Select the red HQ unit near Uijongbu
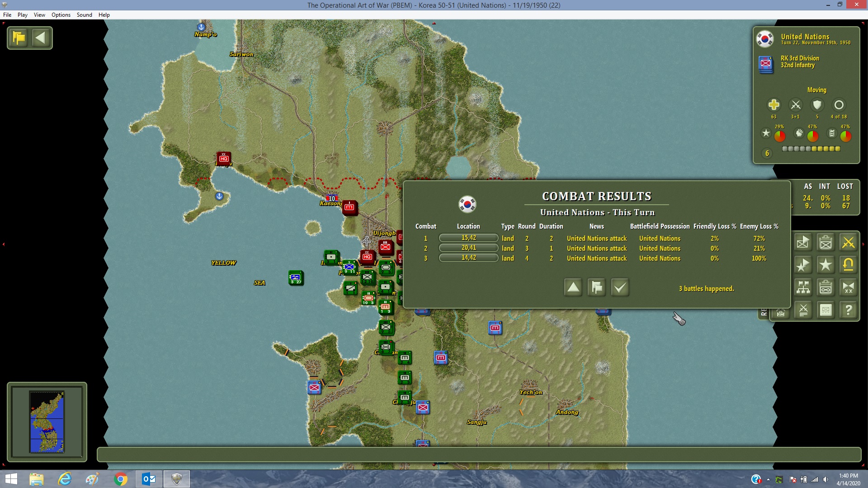868x488 pixels. (x=367, y=257)
